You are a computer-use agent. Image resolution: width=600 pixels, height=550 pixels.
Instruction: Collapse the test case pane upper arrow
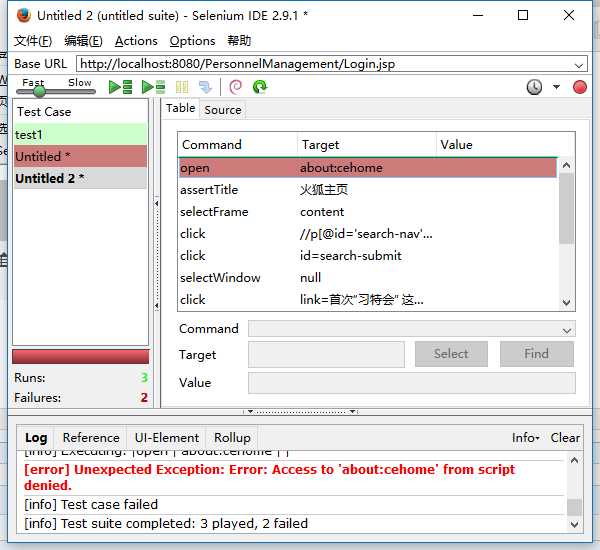pyautogui.click(x=157, y=204)
